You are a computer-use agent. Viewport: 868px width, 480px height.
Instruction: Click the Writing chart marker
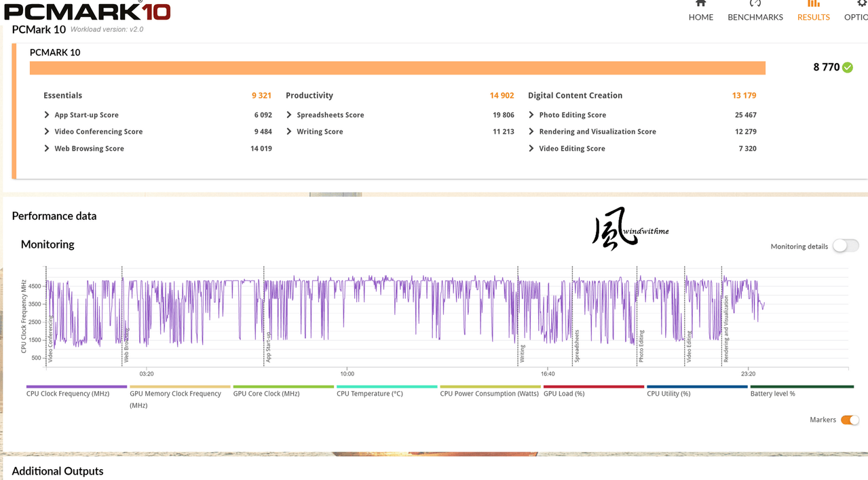click(523, 353)
